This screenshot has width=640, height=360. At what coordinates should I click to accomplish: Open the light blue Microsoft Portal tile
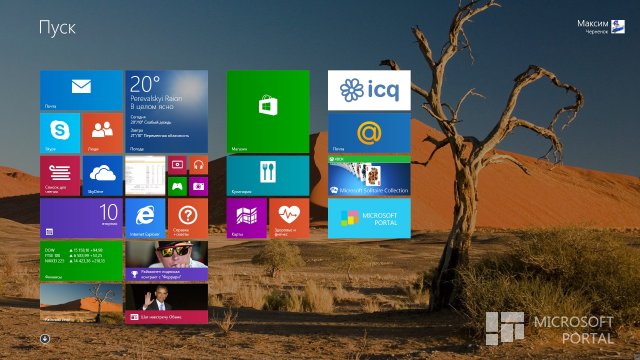point(369,218)
